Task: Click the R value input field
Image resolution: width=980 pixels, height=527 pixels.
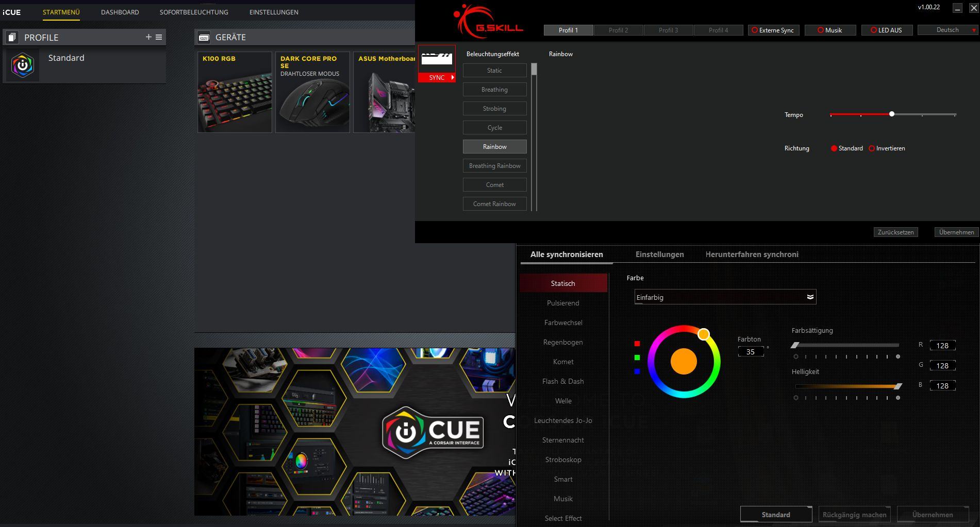Action: coord(942,346)
